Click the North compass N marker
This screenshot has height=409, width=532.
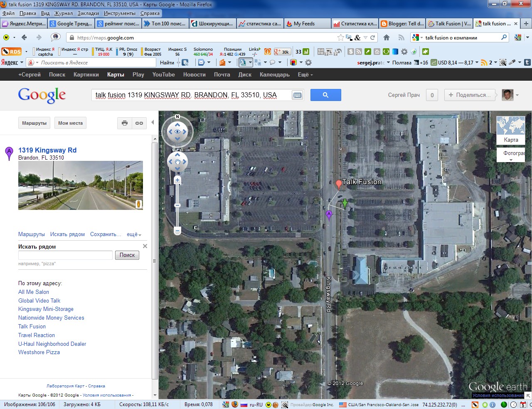coord(177,117)
